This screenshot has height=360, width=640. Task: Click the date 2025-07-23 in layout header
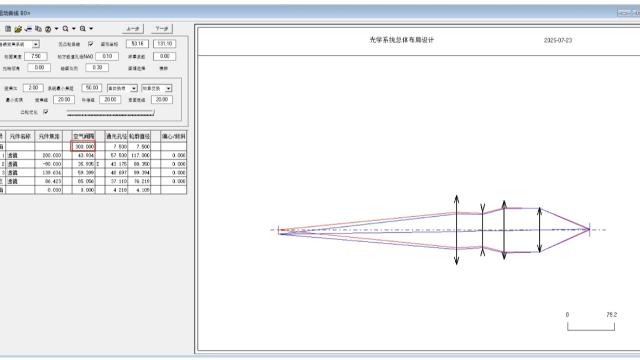tap(558, 40)
